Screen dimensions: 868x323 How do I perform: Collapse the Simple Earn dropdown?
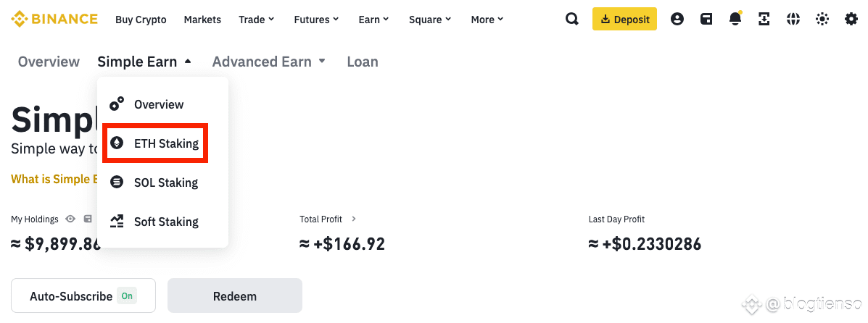click(x=144, y=62)
